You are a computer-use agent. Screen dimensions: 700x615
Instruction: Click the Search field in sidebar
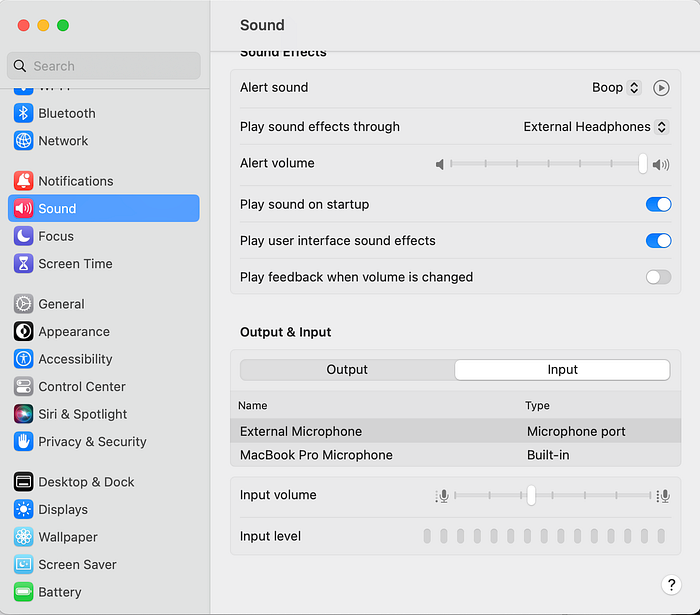point(104,66)
